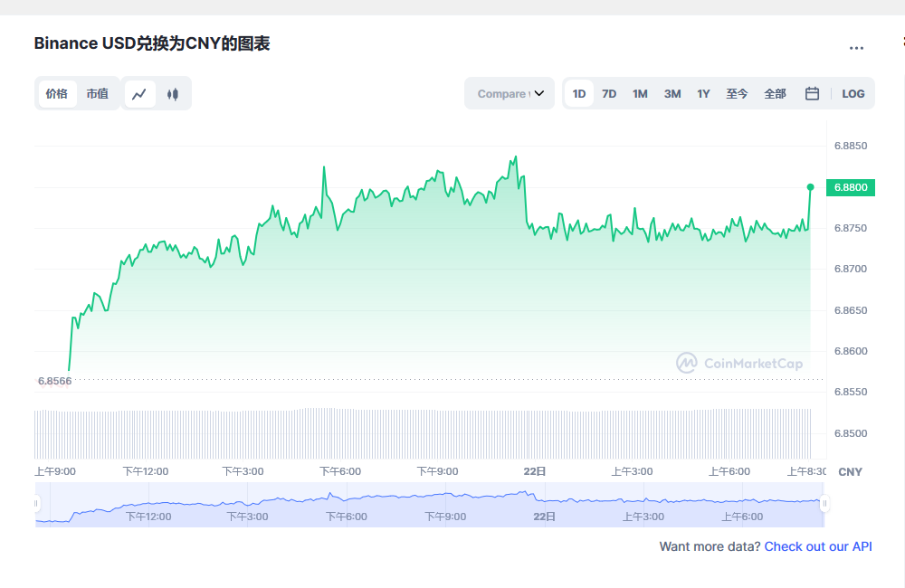
Task: Select the 市值 (market cap) tab
Action: 98,93
